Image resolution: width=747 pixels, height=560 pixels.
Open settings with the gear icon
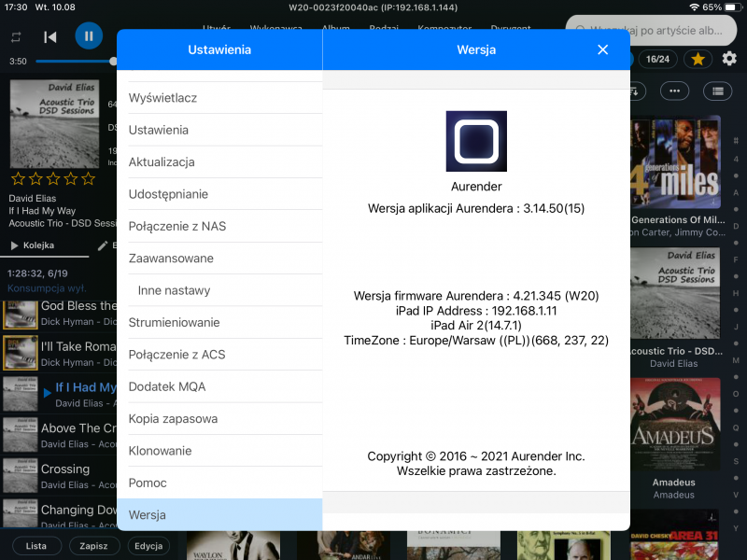click(729, 59)
